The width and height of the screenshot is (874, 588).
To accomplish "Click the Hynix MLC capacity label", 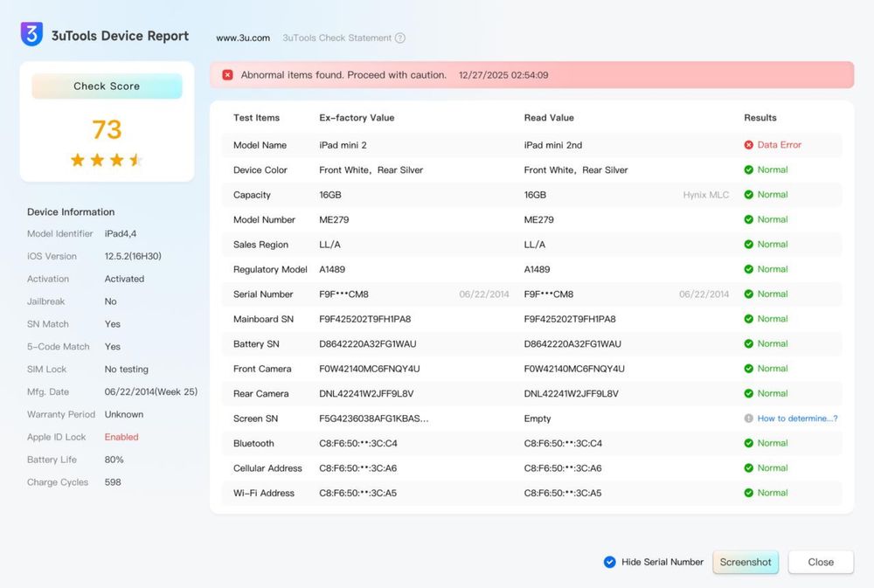I will point(705,195).
